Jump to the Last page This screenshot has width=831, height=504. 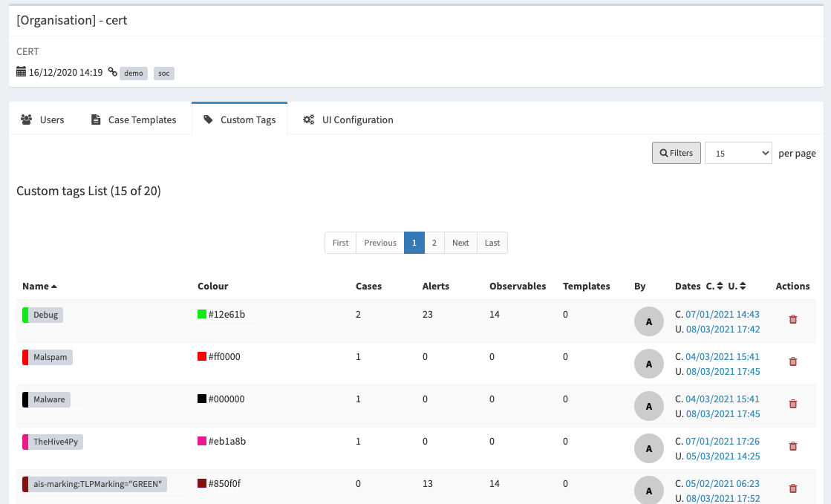click(x=492, y=243)
